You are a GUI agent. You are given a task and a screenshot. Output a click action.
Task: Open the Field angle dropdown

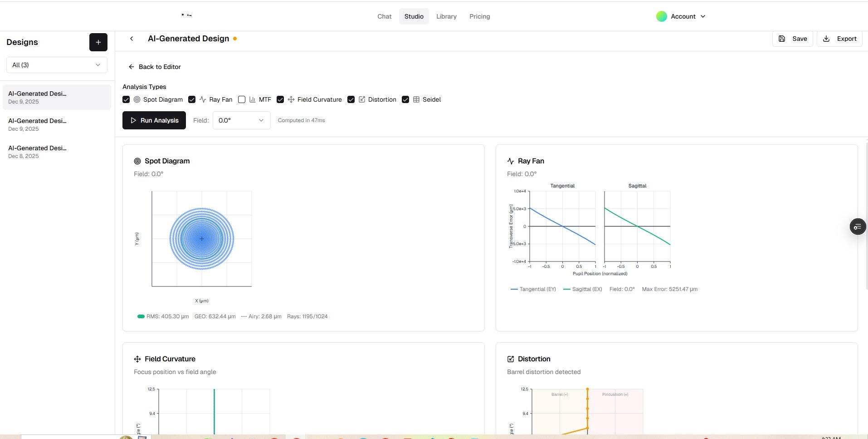(x=241, y=120)
